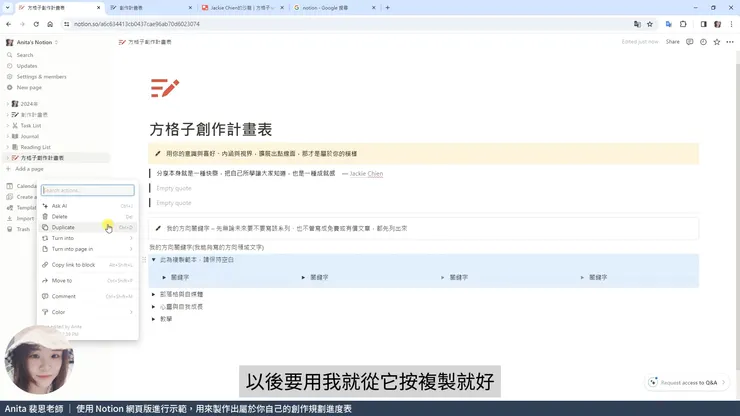
Task: Open Import in sidebar
Action: 25,218
